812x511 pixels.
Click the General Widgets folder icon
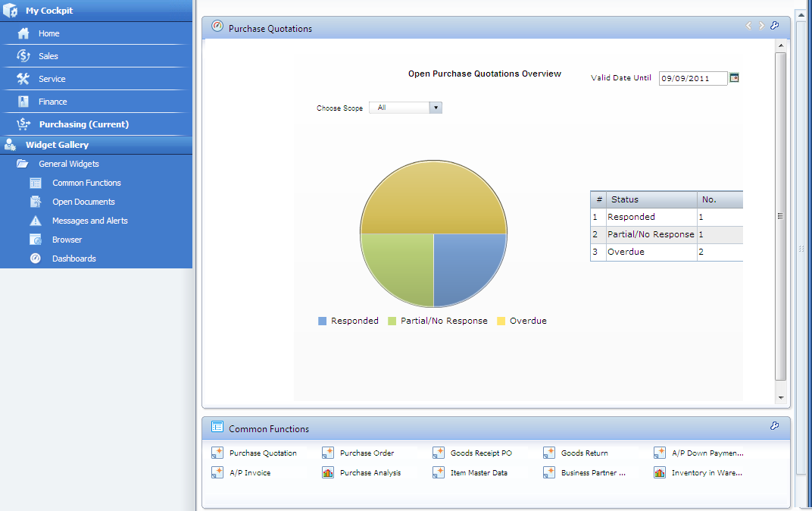pos(22,164)
